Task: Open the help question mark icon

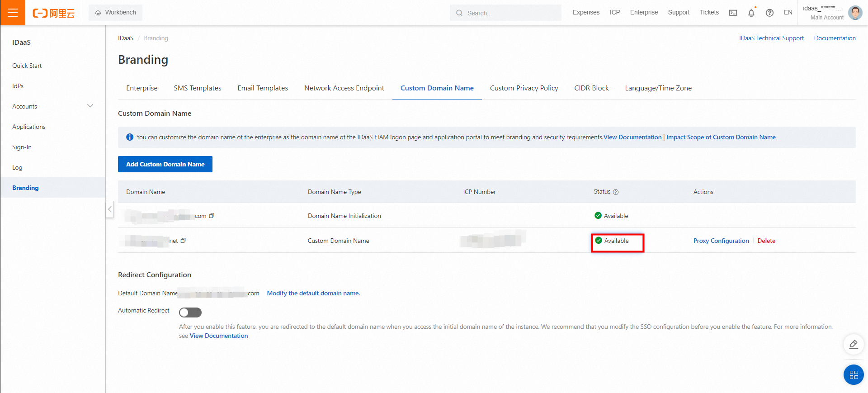Action: click(769, 13)
